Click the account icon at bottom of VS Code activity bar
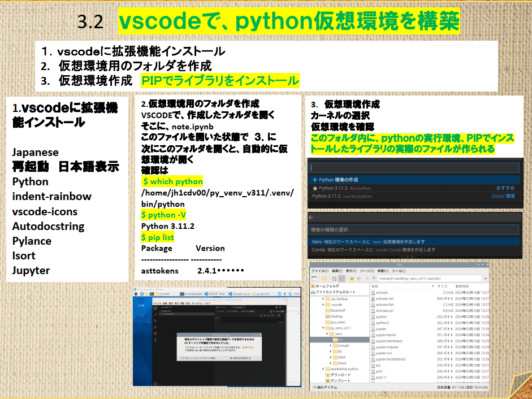 [155, 384]
